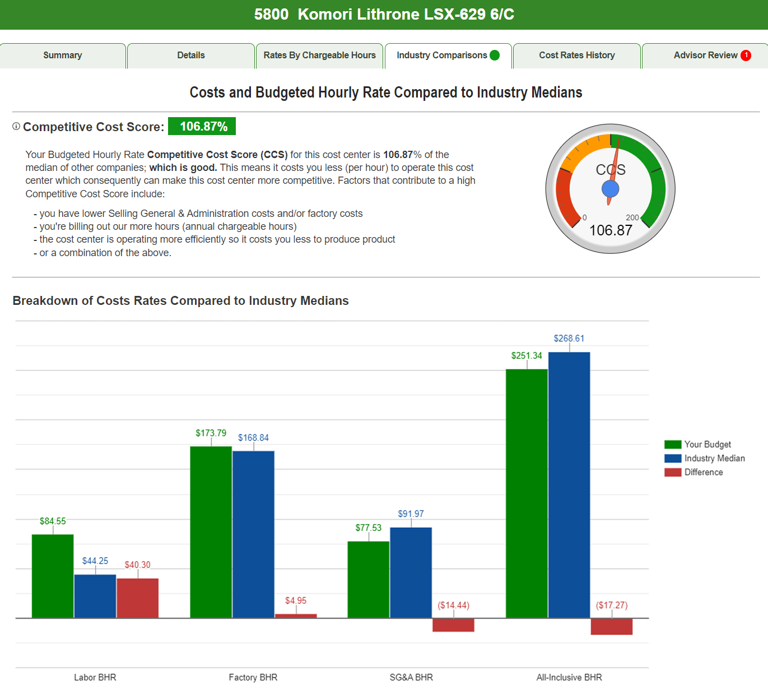Click the Industry Median legend text

715,458
